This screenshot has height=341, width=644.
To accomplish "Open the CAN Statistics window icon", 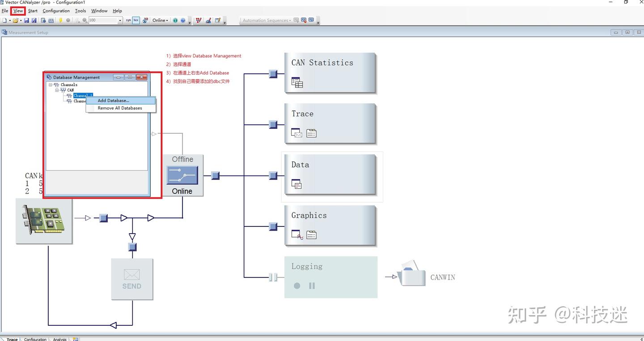I will 297,82.
